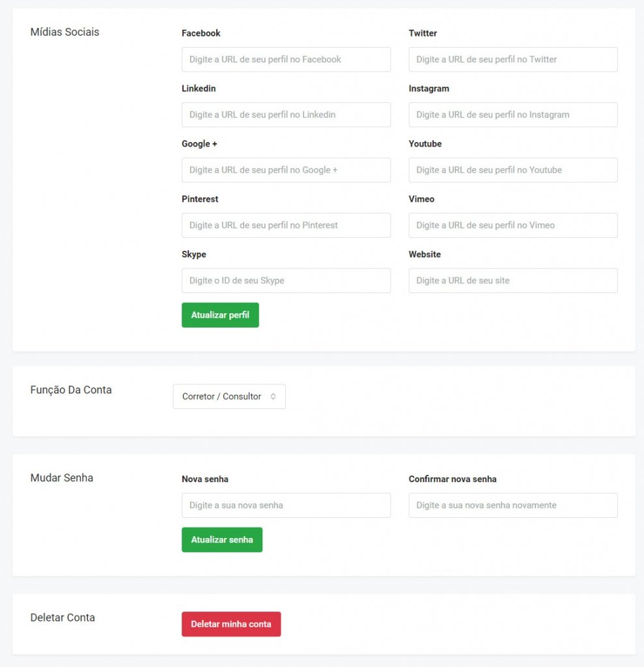Click the Mídias Sociais section label
The image size is (644, 667).
65,32
